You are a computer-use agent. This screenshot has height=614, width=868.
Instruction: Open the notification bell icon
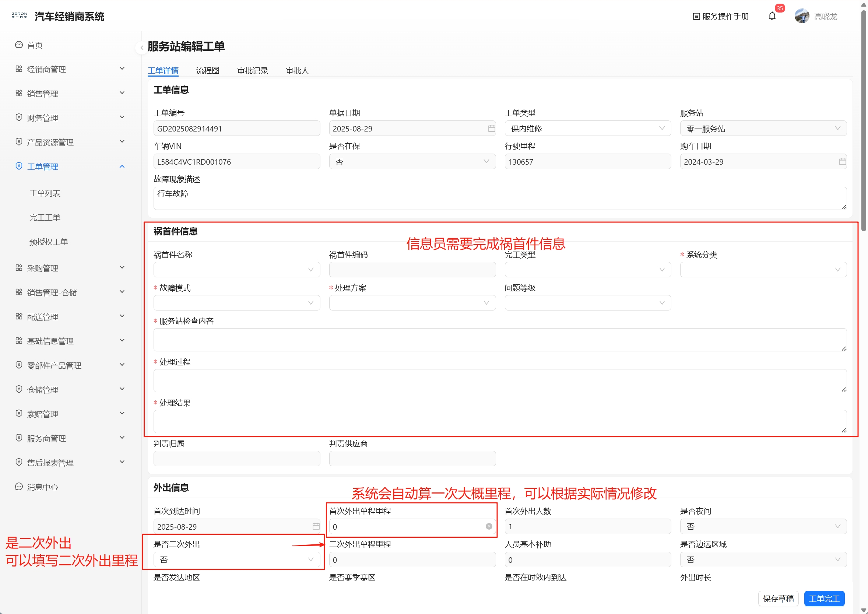pos(772,16)
